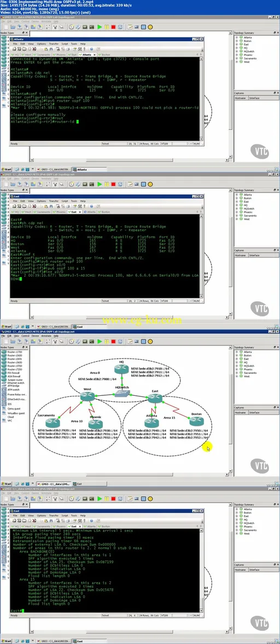Expand East in Topology Summary beside the Atlanta console
Viewport: 280px width, 644px height.
[236, 45]
